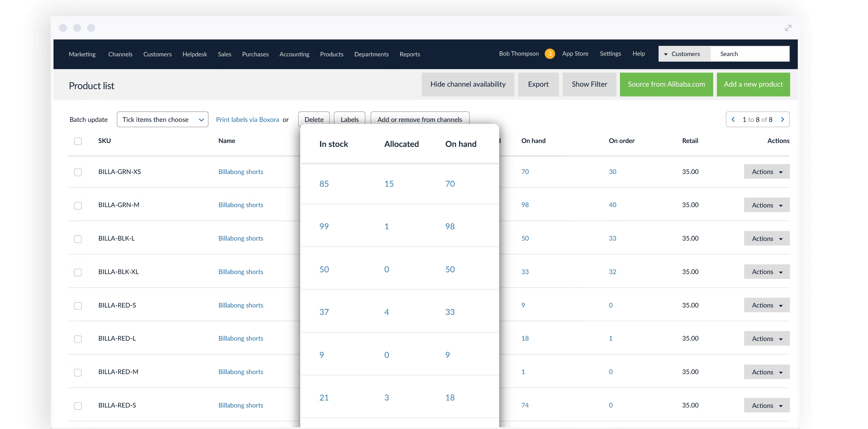The image size is (868, 429).
Task: Tick the select-all checkbox in header row
Action: pos(78,141)
